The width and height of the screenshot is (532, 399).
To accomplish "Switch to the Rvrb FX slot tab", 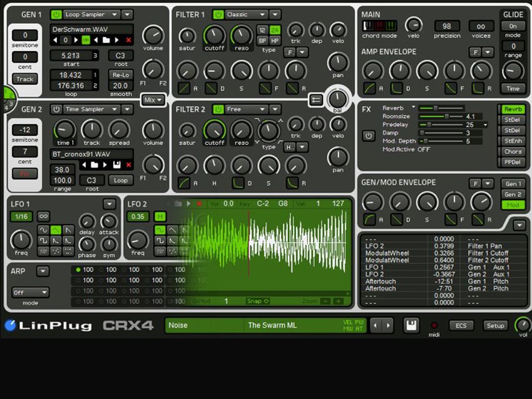I will (513, 109).
